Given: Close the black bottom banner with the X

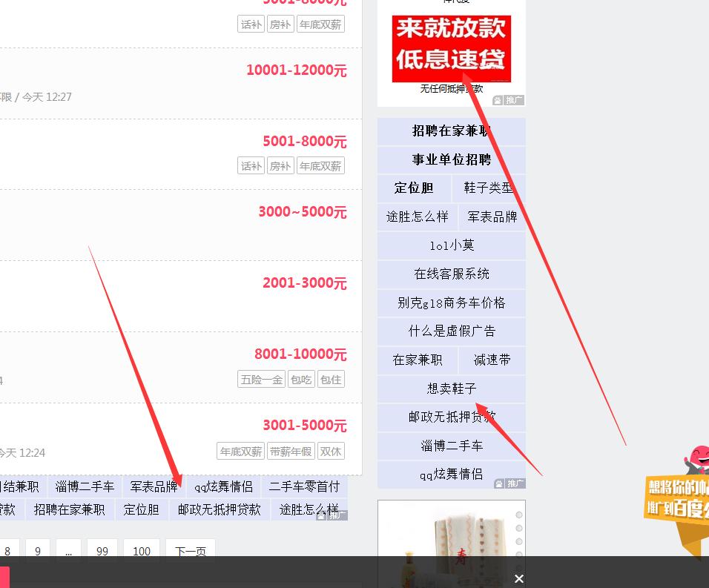Looking at the screenshot, I should (518, 578).
